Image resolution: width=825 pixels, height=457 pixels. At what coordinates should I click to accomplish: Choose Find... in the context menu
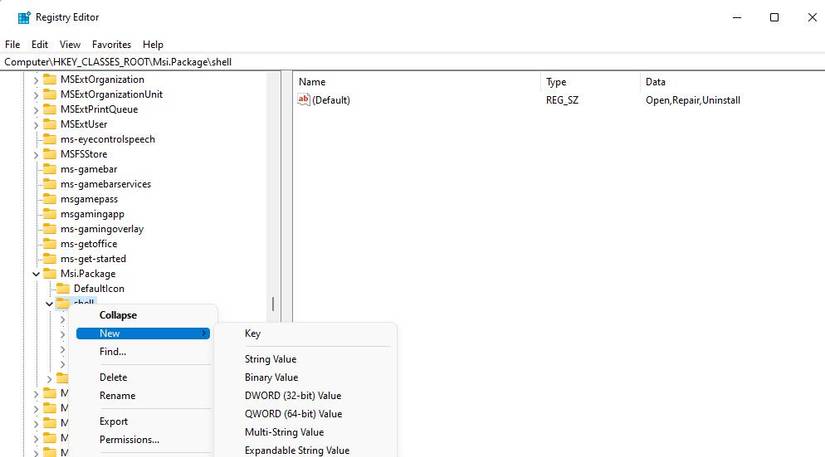(x=113, y=351)
